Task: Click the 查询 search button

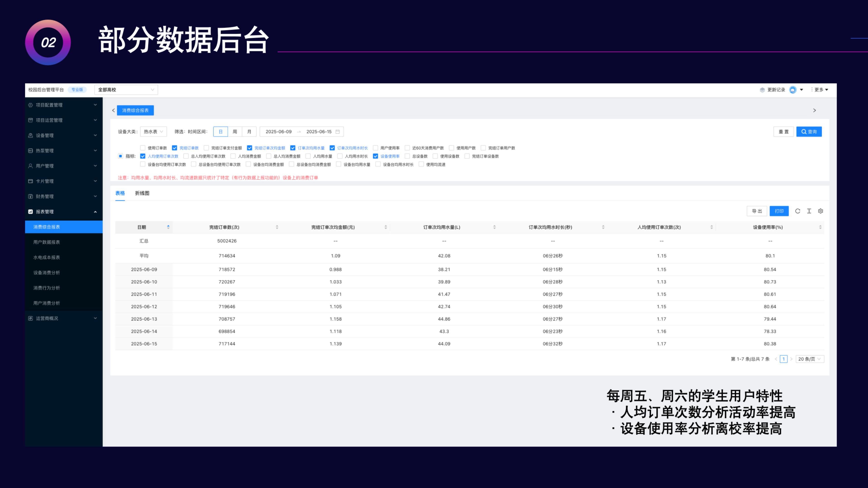Action: click(809, 132)
